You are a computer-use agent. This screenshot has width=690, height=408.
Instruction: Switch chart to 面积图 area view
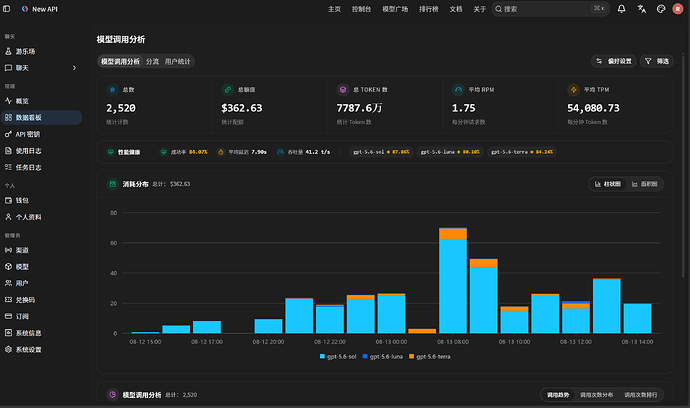(645, 184)
